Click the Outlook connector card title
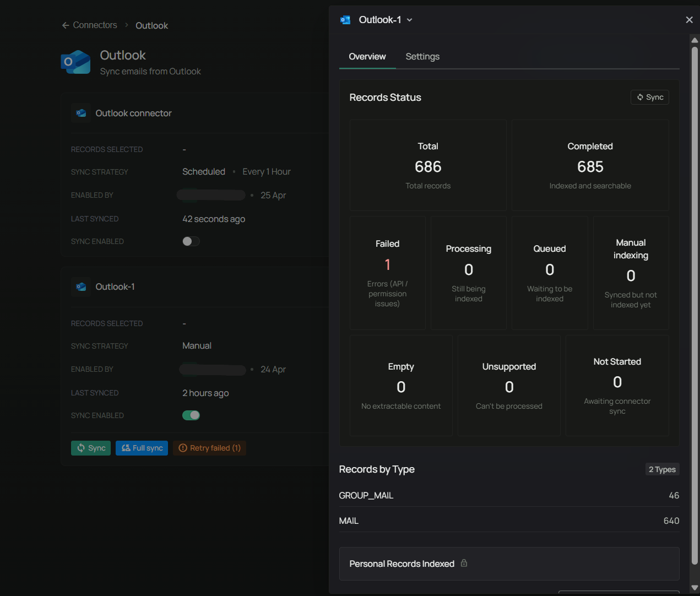 [x=133, y=113]
